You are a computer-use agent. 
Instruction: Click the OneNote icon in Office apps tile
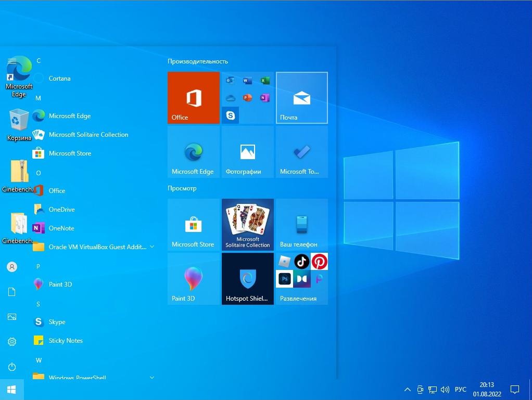click(265, 98)
